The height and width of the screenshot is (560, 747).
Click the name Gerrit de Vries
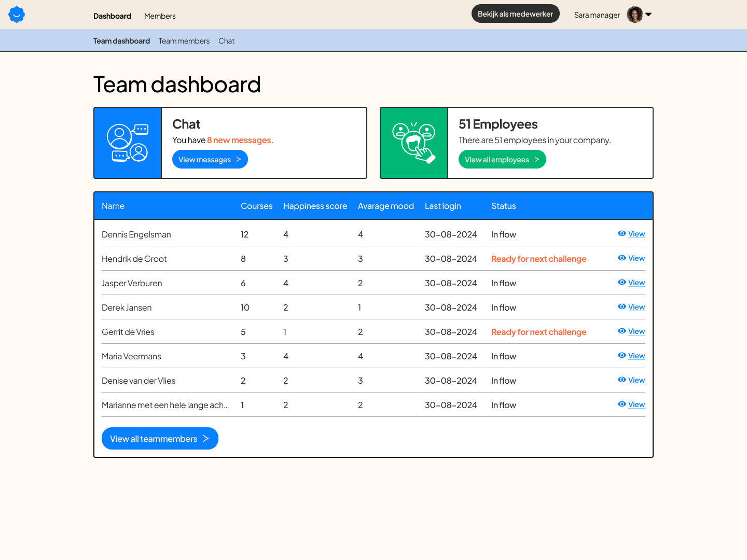tap(128, 332)
